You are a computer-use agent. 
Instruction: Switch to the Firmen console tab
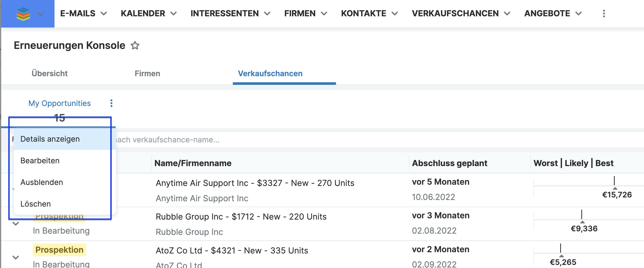[x=147, y=74]
